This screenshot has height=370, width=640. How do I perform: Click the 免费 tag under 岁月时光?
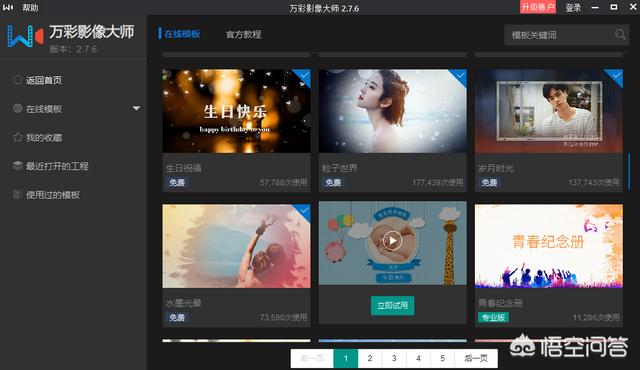click(x=489, y=182)
